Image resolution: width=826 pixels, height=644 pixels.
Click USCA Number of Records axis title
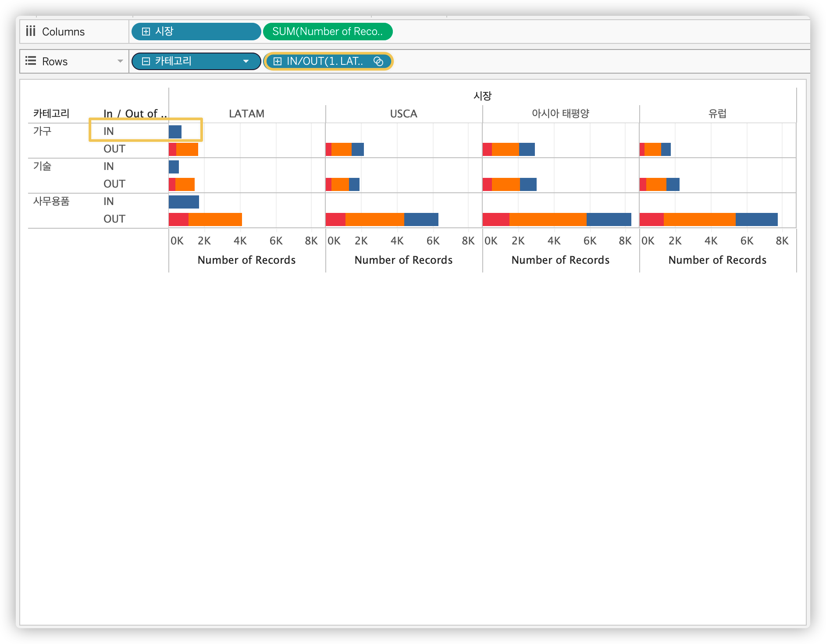tap(403, 260)
